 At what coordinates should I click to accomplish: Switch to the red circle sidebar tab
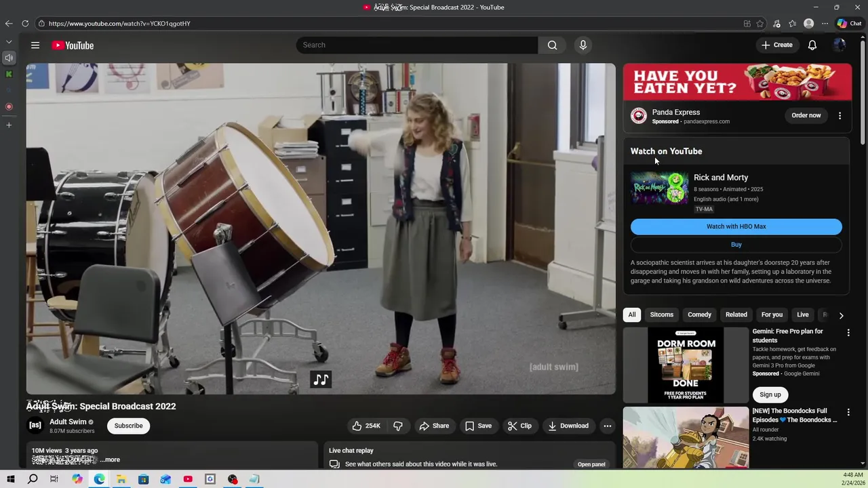click(9, 106)
